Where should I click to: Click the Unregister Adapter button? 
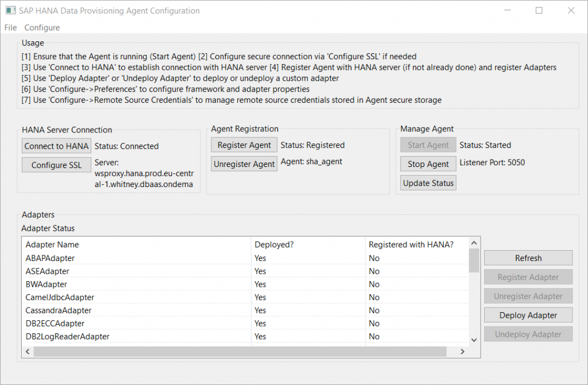pos(528,296)
